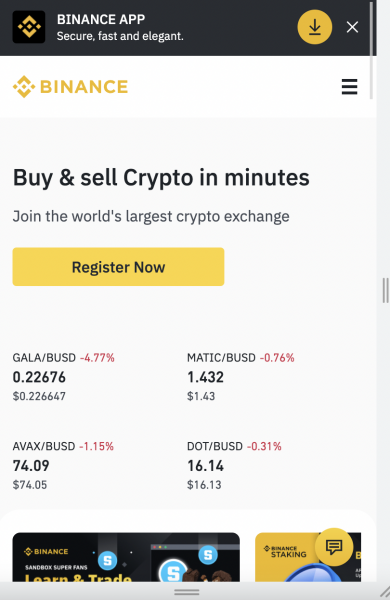390x600 pixels.
Task: Click the corner resize grip icon
Action: tap(385, 591)
